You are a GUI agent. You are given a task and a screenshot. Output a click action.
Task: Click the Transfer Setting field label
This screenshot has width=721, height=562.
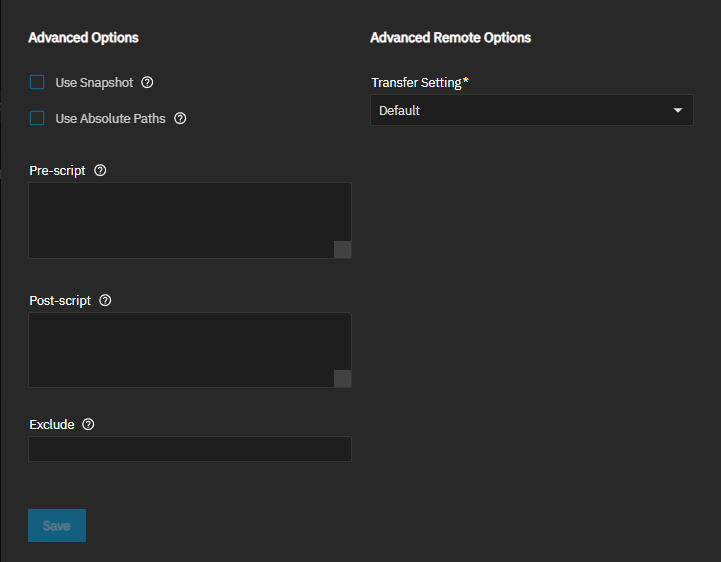416,82
